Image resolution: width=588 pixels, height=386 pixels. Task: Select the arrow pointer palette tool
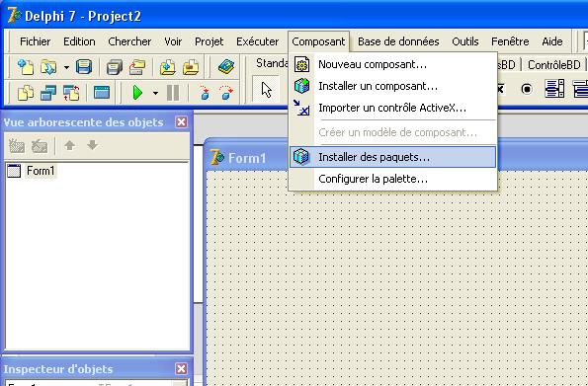coord(266,90)
